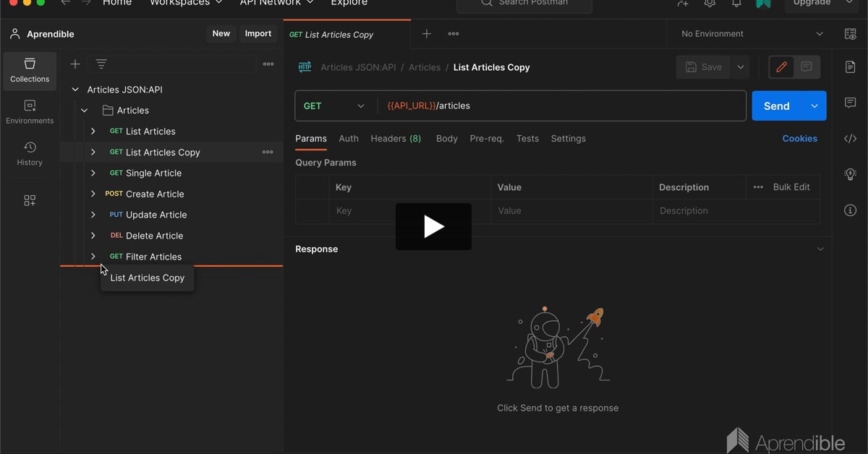Switch to the Body tab

tap(447, 139)
